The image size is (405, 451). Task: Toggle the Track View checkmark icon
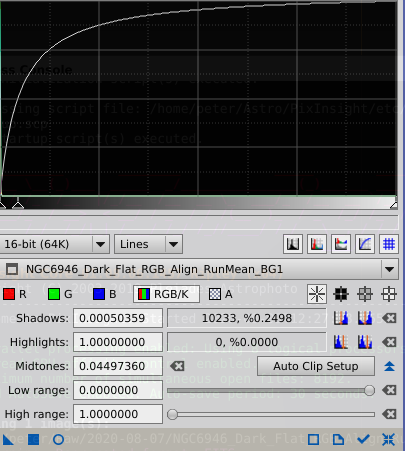tap(363, 440)
